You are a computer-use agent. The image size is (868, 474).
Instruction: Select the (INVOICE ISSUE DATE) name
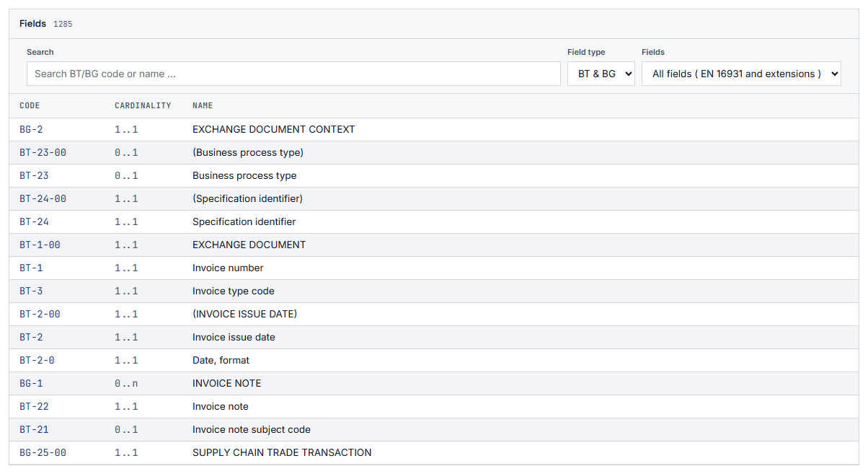[x=244, y=314]
